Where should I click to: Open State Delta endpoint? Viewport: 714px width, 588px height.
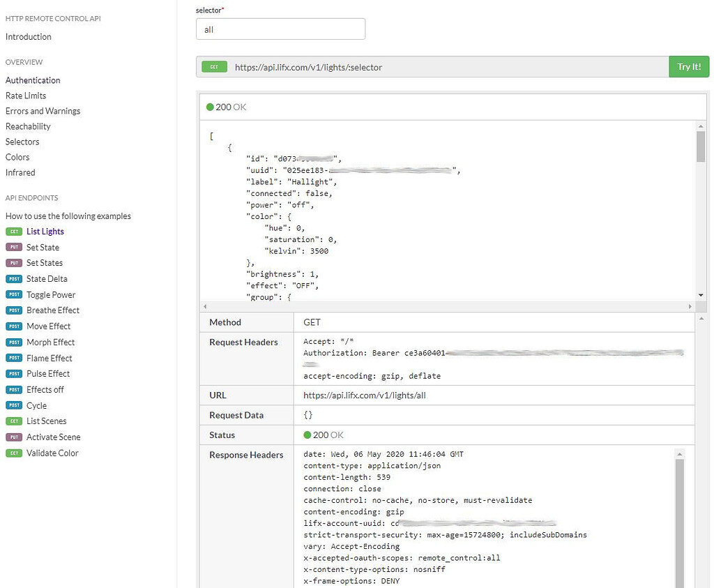[x=47, y=279]
